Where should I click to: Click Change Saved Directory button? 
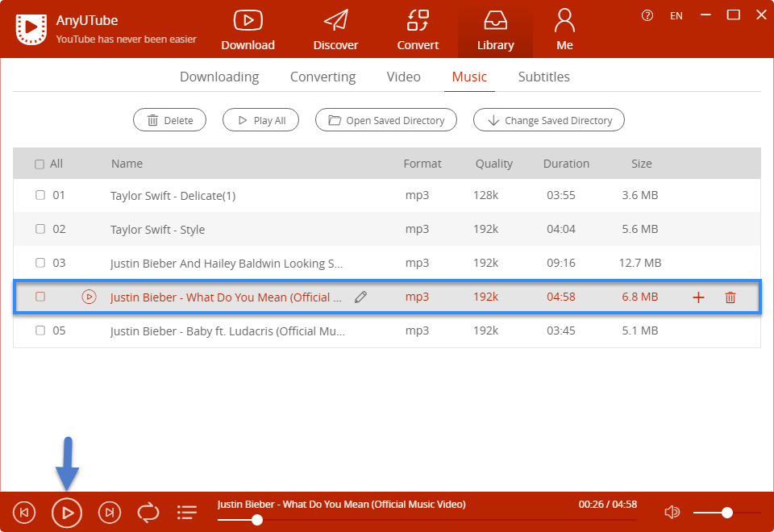point(549,120)
